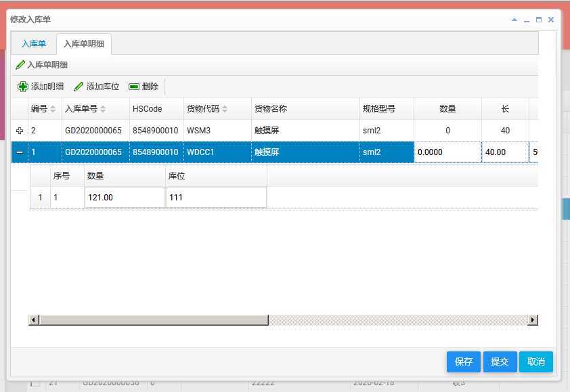The image size is (570, 392).
Task: Click the sort arrows on the 货物代码 column
Action: coord(225,109)
